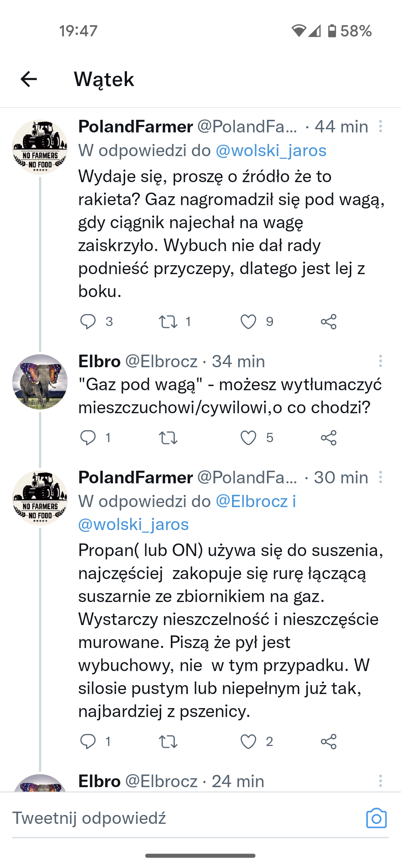
Task: Share PolandFarmer's 44 min tweet
Action: [329, 322]
